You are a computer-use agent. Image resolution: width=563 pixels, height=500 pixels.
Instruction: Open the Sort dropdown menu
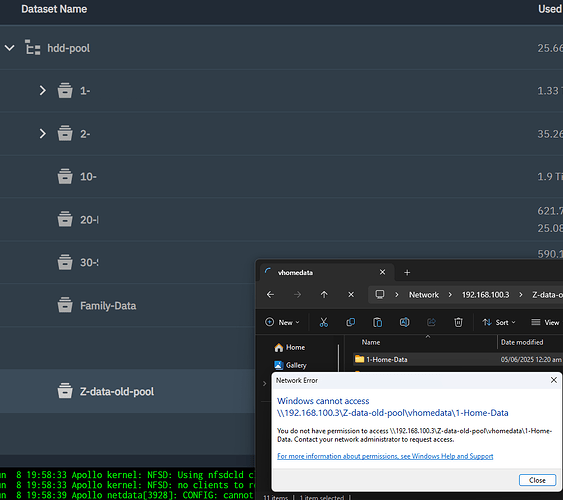pos(499,322)
